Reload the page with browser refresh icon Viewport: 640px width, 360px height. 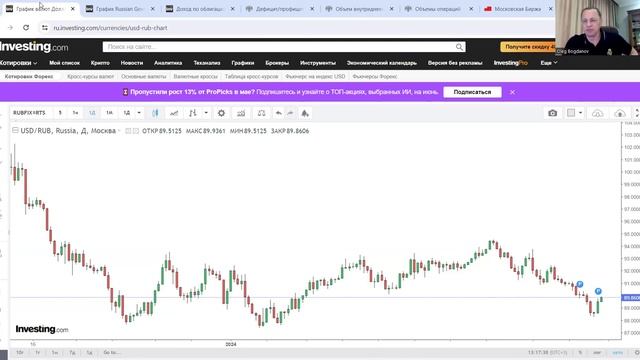pos(26,28)
